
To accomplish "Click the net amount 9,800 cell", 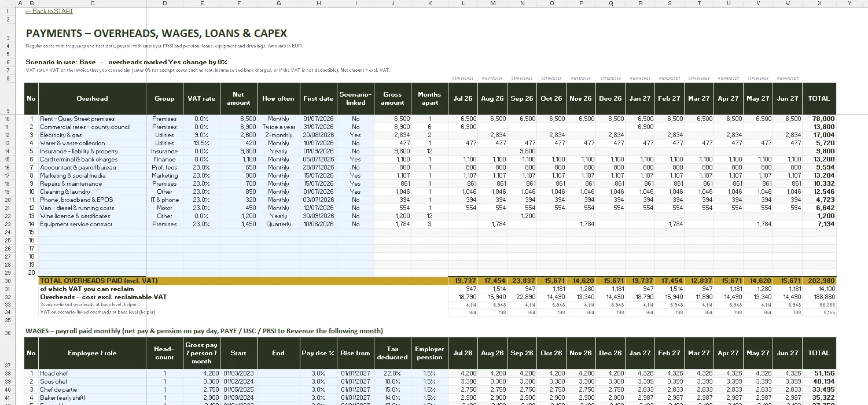I will pyautogui.click(x=238, y=151).
